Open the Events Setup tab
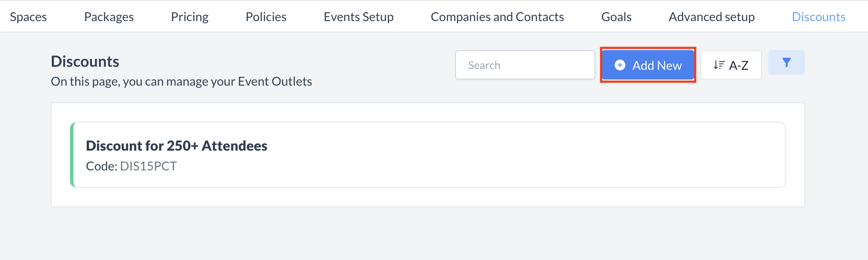This screenshot has height=260, width=868. pyautogui.click(x=358, y=17)
